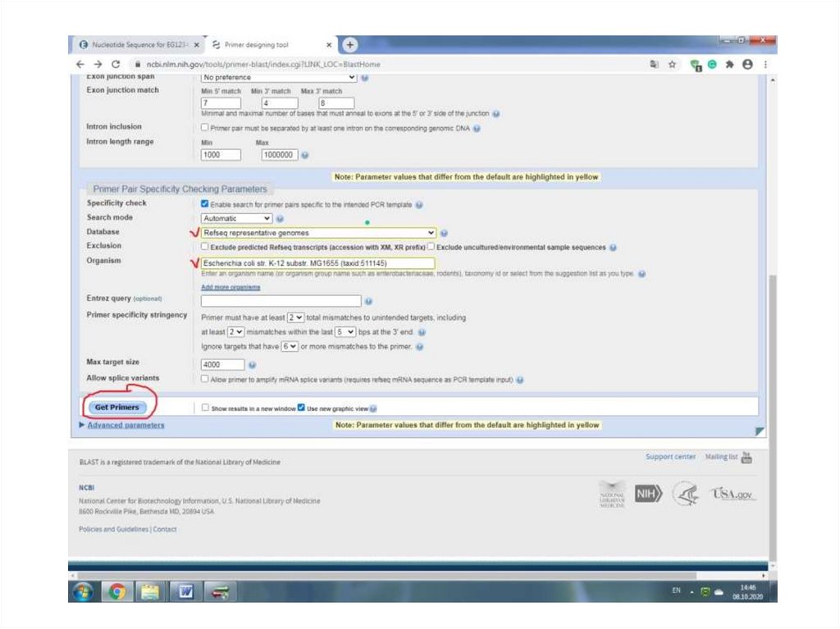840x629 pixels.
Task: Open the Chrome profile avatar icon
Action: (x=747, y=64)
